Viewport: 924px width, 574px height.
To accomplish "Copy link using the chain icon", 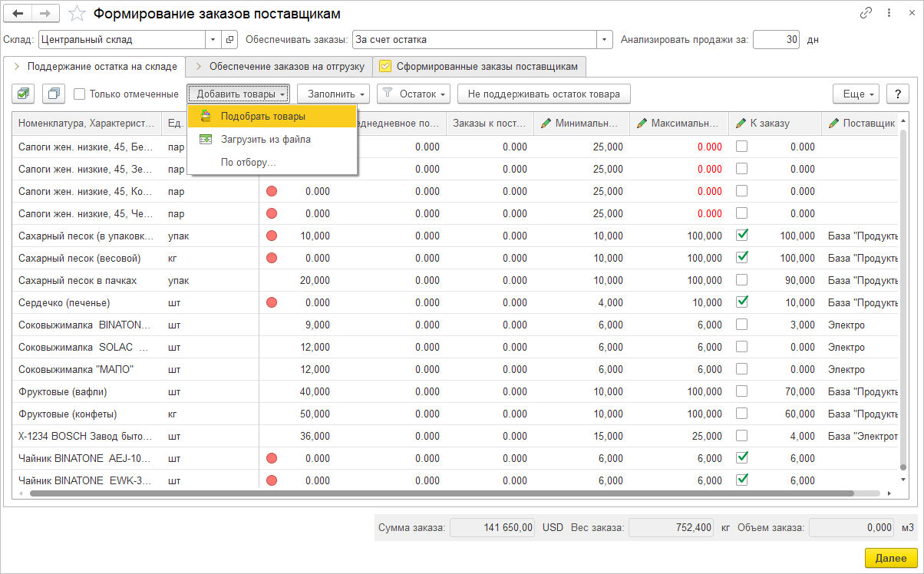I will [x=866, y=13].
